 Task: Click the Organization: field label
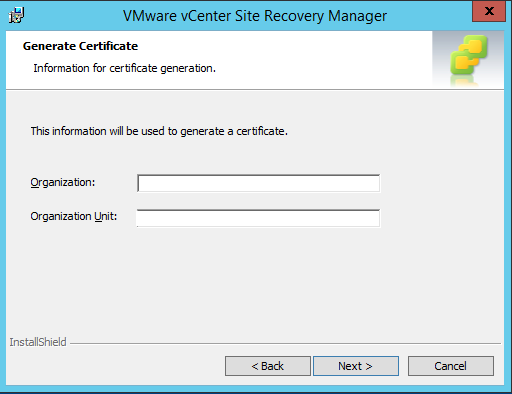[x=63, y=182]
